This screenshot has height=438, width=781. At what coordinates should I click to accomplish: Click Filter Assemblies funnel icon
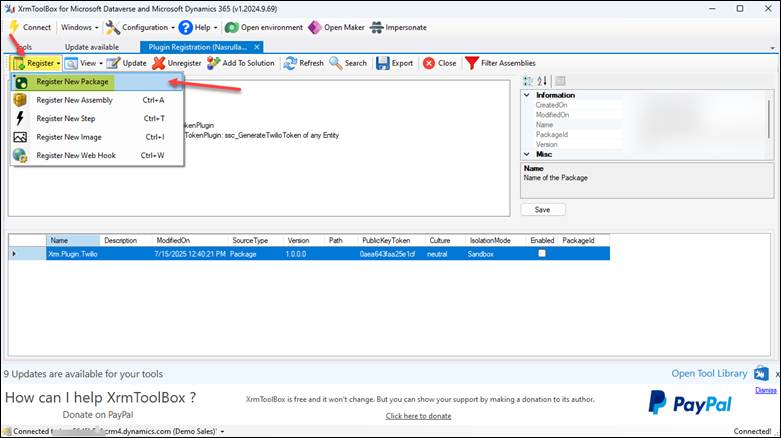(472, 63)
